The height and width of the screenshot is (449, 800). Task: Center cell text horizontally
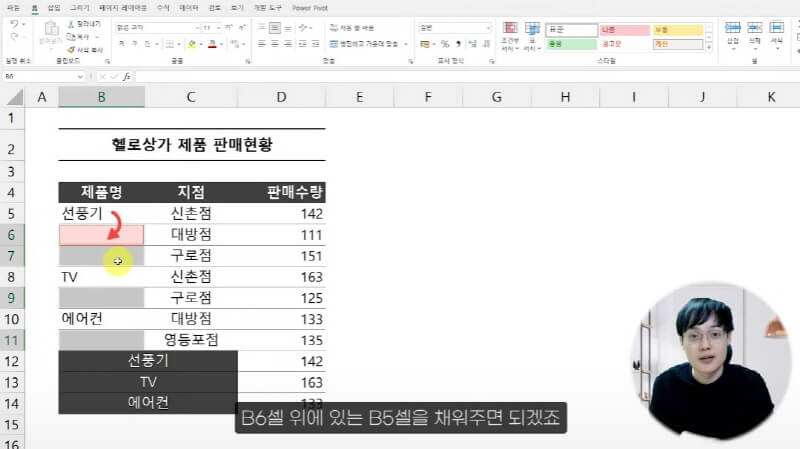pos(274,44)
